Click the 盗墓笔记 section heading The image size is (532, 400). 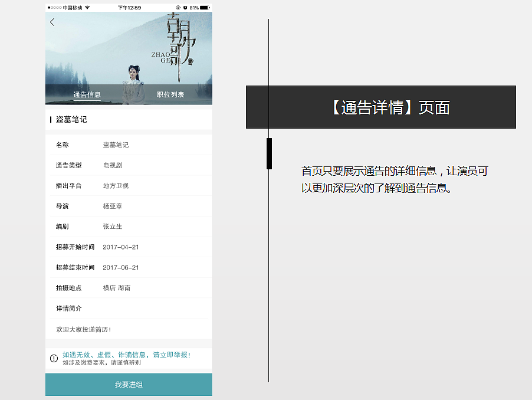pyautogui.click(x=71, y=119)
